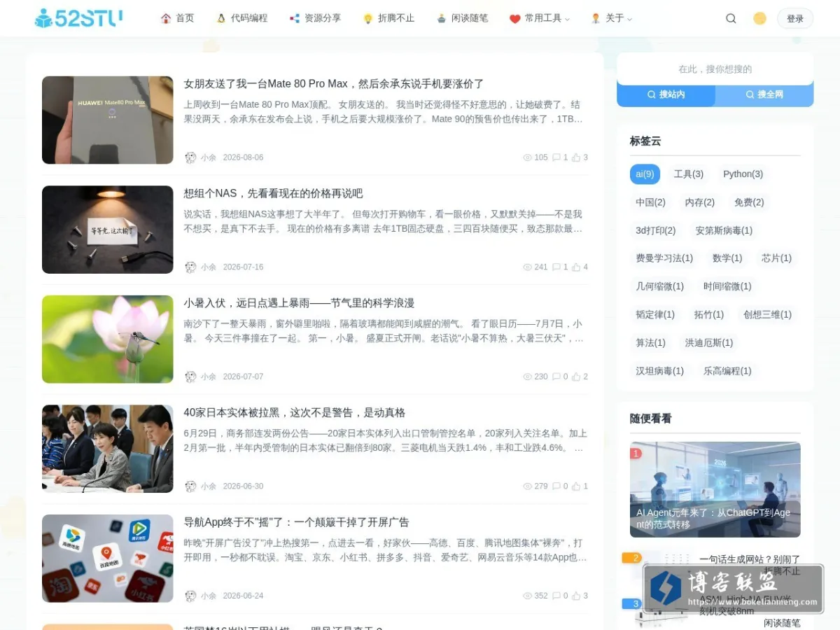This screenshot has height=630, width=840.
Task: Click the 搜站内 search button
Action: click(666, 94)
